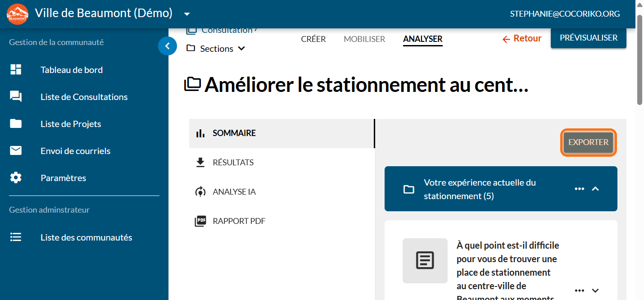This screenshot has width=644, height=300.
Task: Open the community switcher dropdown arrow
Action: (187, 14)
